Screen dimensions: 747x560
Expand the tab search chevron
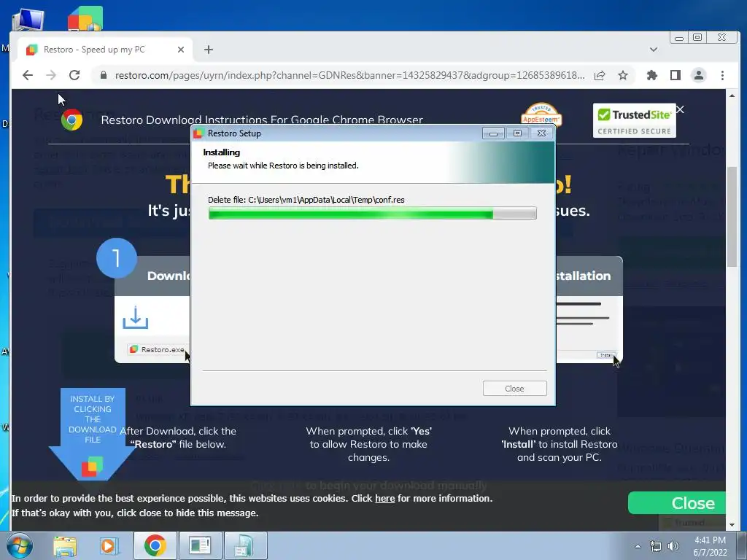pos(654,50)
